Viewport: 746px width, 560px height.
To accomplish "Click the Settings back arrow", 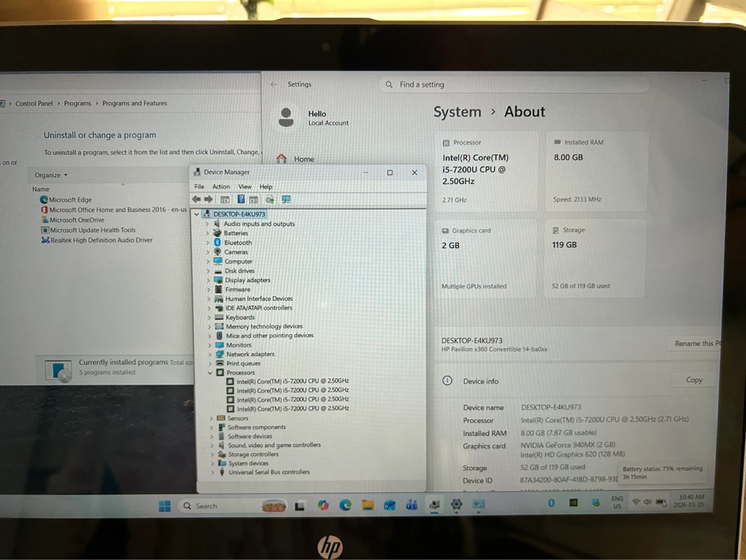I will pos(274,84).
